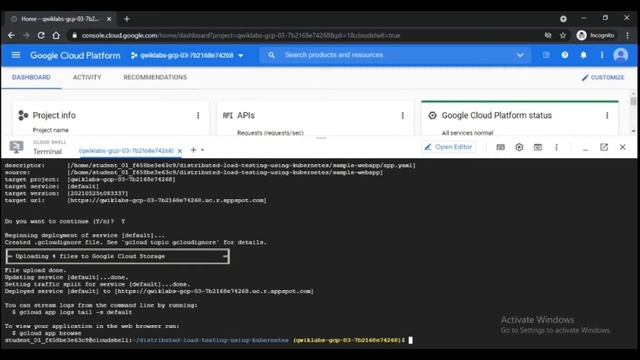640x360 pixels.
Task: Open the Help question mark menu
Action: [564, 55]
